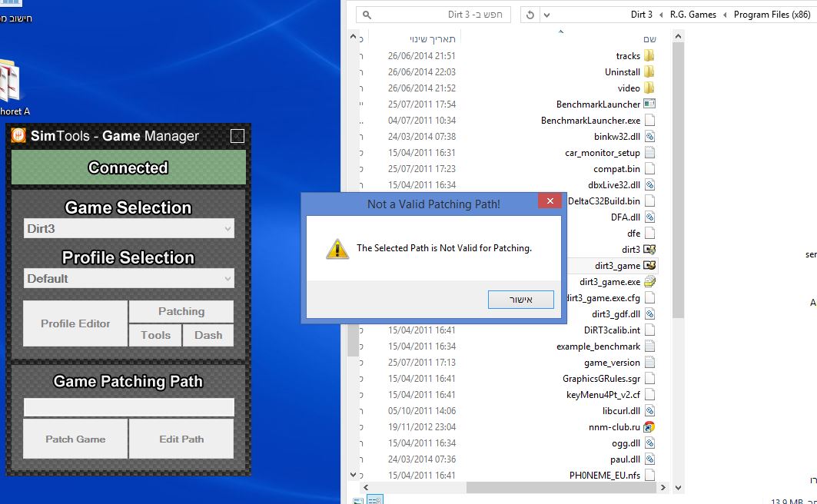Click the dirt3 application icon

tap(649, 249)
